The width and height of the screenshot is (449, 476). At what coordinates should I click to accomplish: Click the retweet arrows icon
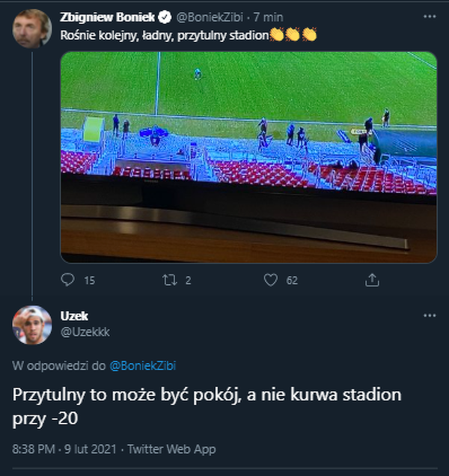point(169,280)
